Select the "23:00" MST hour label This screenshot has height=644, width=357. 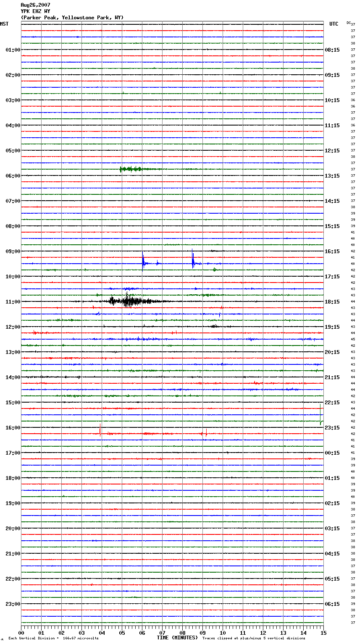click(13, 604)
